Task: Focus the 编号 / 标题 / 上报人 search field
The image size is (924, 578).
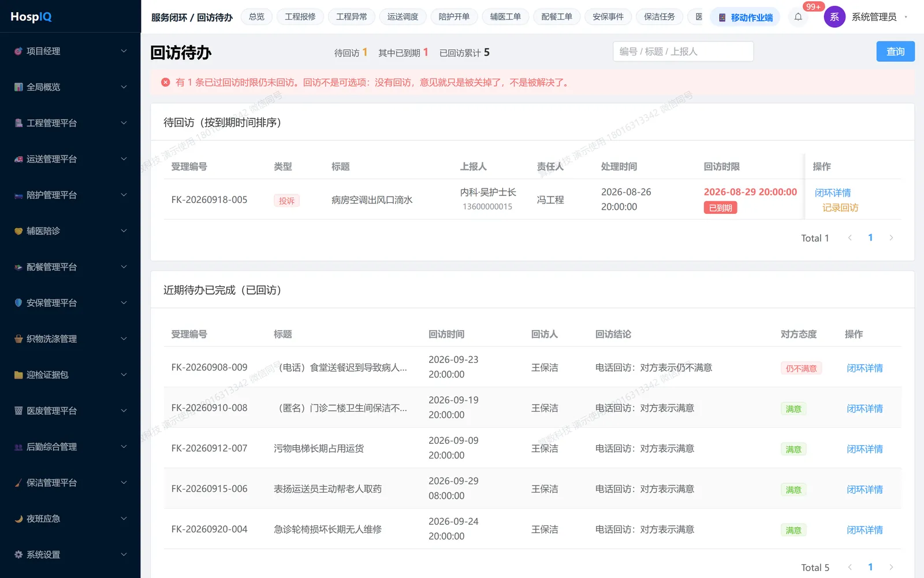Action: (x=683, y=51)
